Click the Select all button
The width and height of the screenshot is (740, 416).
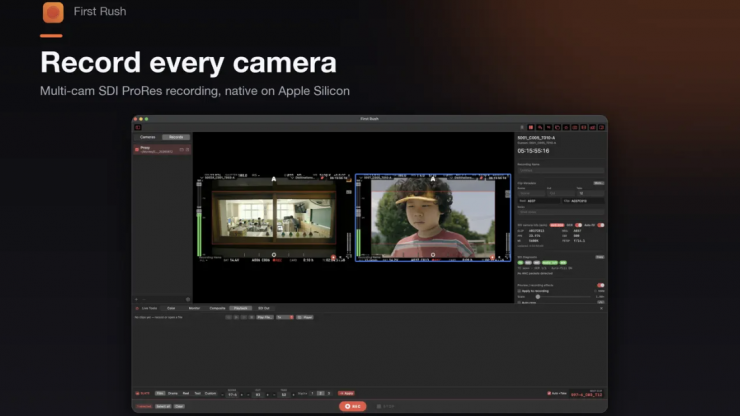point(163,407)
